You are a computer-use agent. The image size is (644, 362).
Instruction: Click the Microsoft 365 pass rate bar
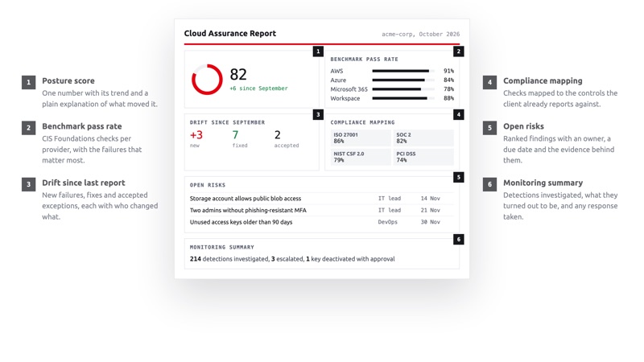[x=403, y=89]
